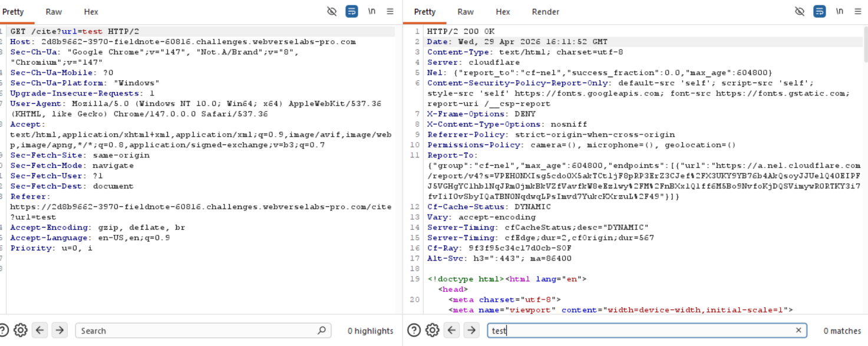868x346 pixels.
Task: Toggle hidden characters icon in request pane
Action: click(x=332, y=11)
